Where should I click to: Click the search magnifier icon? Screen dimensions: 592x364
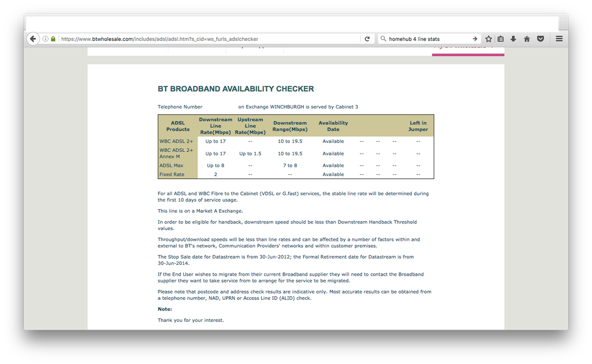[x=383, y=39]
